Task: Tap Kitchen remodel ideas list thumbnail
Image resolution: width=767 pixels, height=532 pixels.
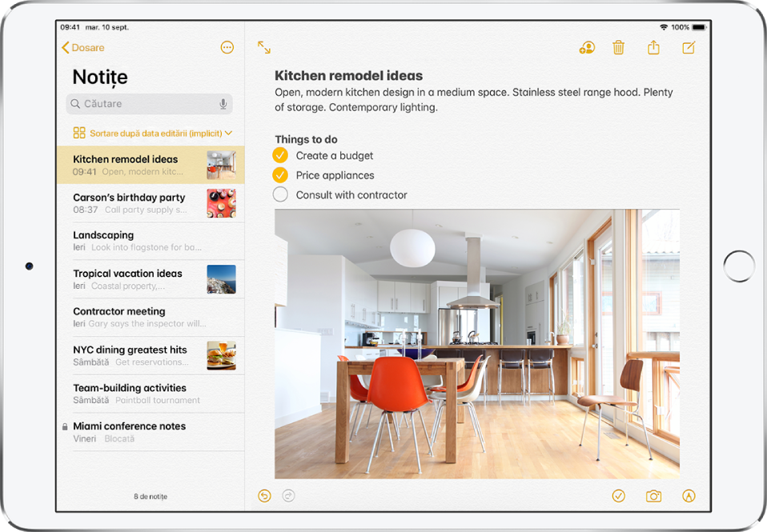Action: click(x=221, y=165)
